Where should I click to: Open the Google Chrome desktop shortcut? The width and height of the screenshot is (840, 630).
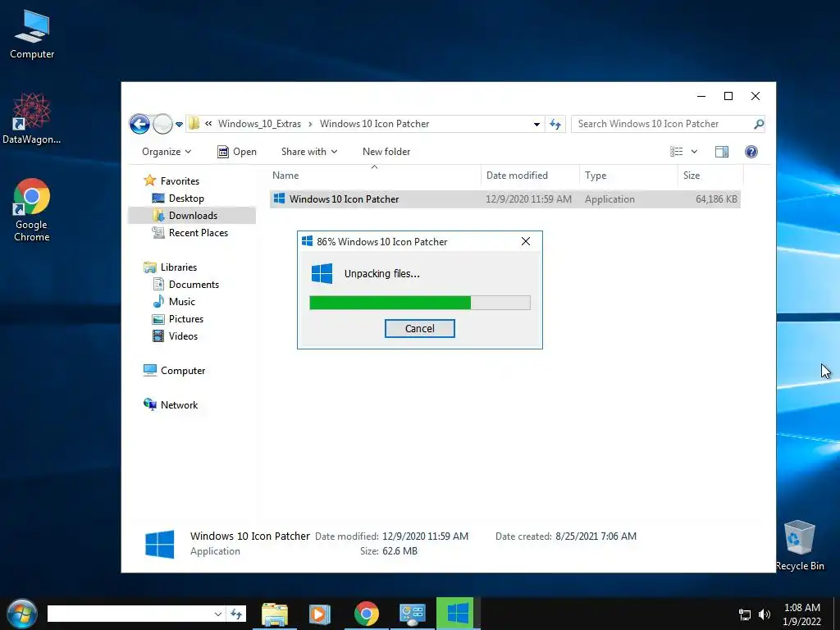coord(31,210)
